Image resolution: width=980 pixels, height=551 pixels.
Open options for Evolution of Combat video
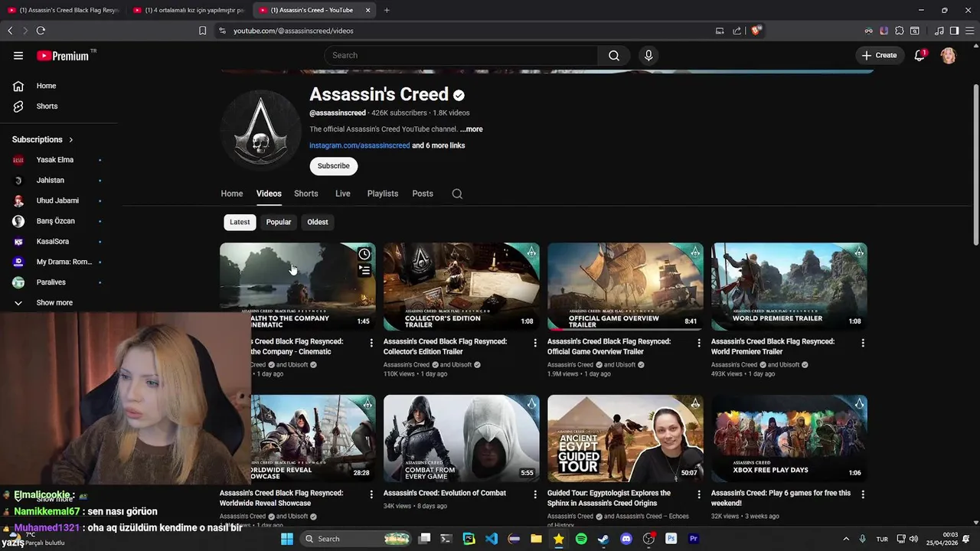535,494
